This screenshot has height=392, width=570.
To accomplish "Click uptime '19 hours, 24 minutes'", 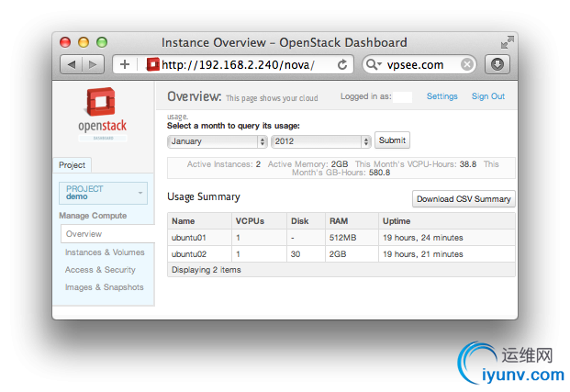I will pos(423,238).
